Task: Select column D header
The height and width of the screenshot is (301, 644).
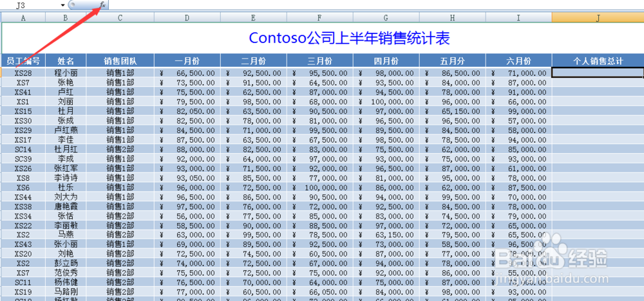Action: point(187,17)
